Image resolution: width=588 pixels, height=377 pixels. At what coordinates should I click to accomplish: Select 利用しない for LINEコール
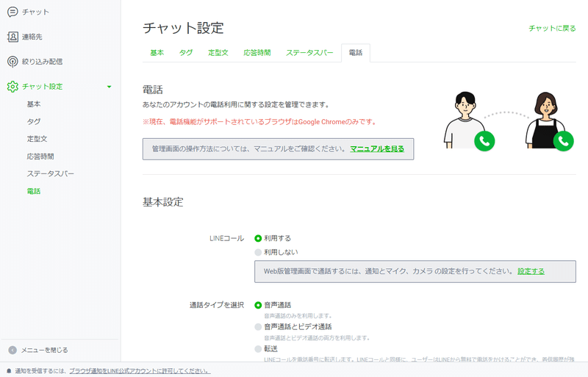tap(258, 252)
